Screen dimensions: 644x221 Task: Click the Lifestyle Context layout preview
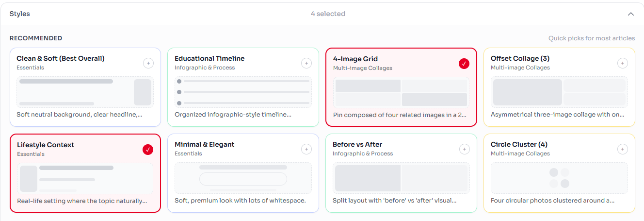tap(85, 179)
